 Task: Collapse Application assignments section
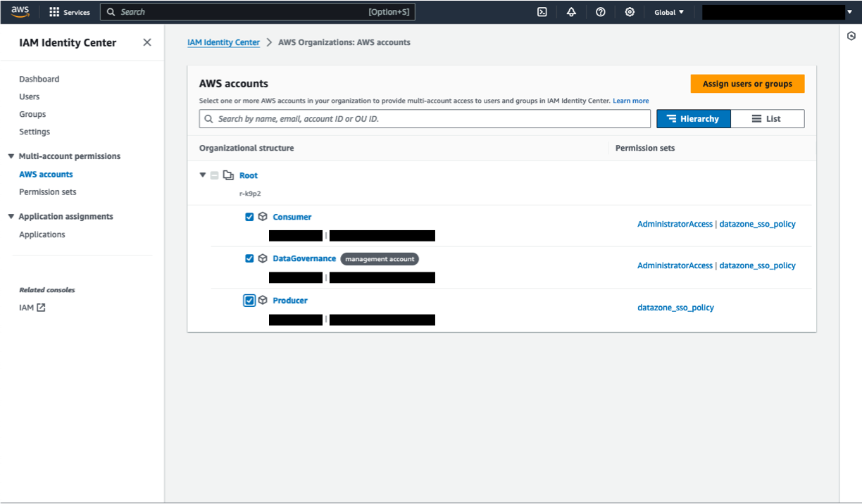(11, 217)
